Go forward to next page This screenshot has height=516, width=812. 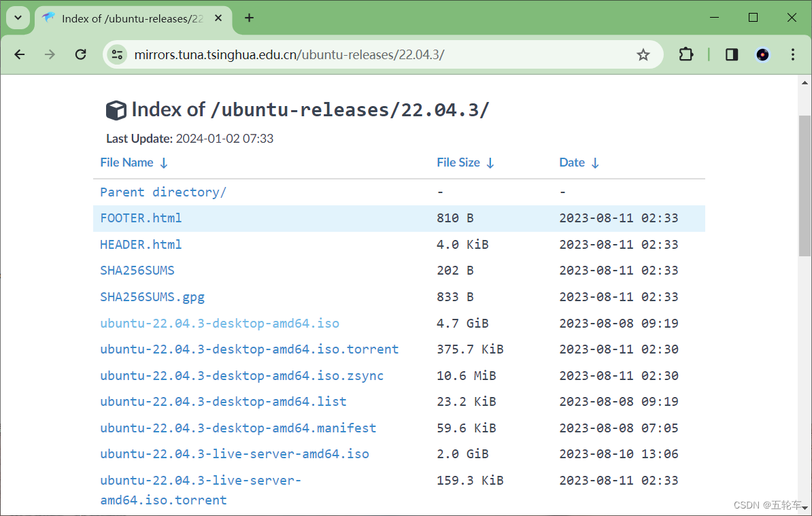[x=50, y=54]
